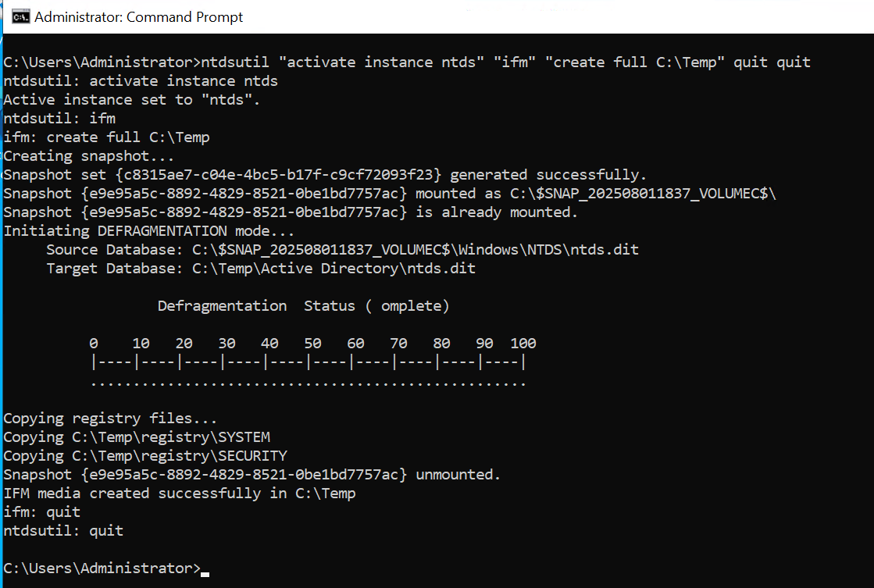Click the ntdsutil command line at top
The height and width of the screenshot is (588, 874).
click(x=407, y=62)
